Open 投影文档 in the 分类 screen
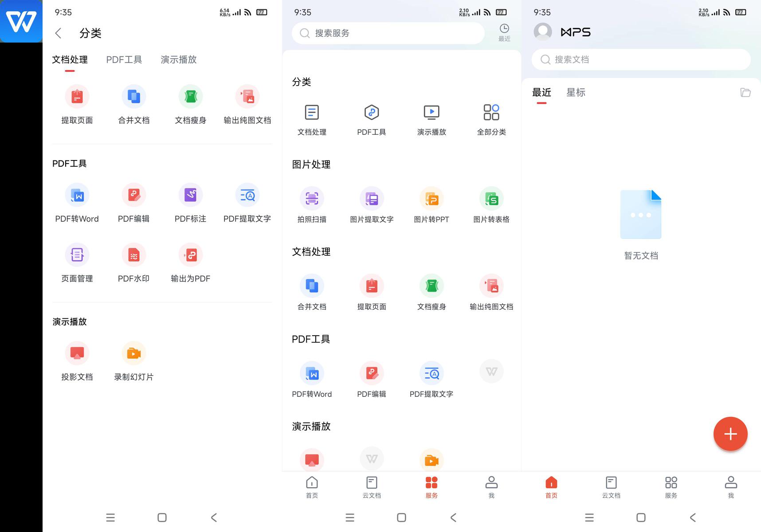Image resolution: width=761 pixels, height=532 pixels. (77, 361)
